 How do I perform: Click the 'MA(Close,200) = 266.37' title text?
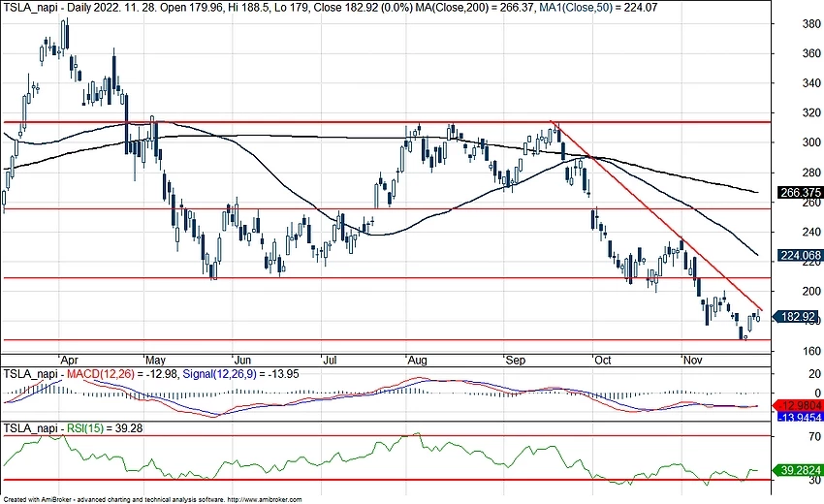[x=476, y=8]
